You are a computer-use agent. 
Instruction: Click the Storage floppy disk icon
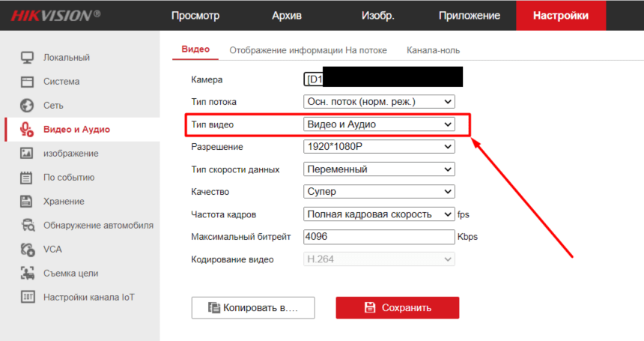point(28,202)
